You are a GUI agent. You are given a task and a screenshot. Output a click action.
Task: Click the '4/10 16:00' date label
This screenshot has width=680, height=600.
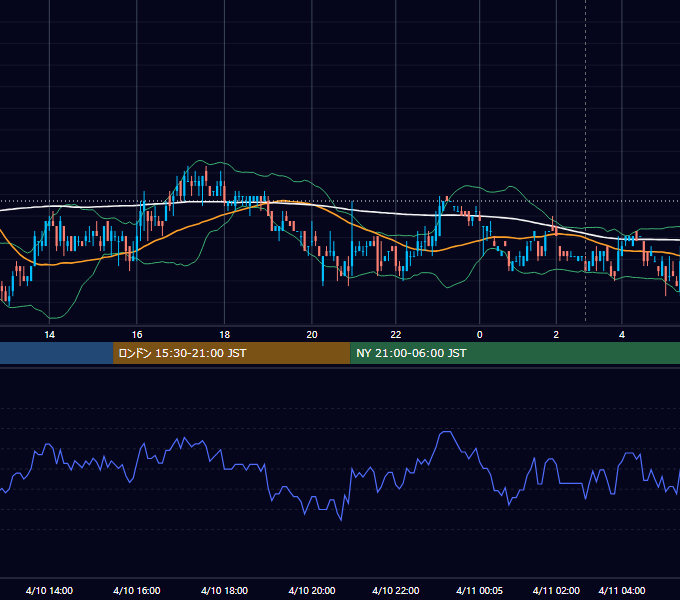click(x=137, y=590)
